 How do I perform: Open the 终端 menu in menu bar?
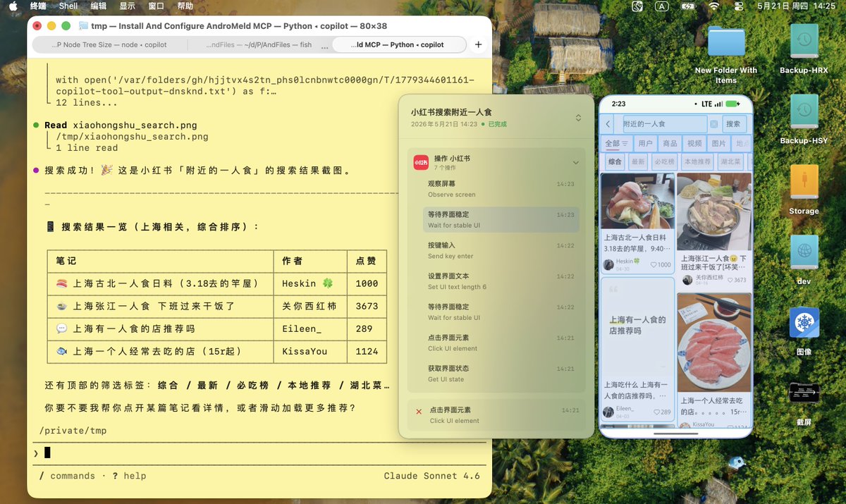point(39,6)
